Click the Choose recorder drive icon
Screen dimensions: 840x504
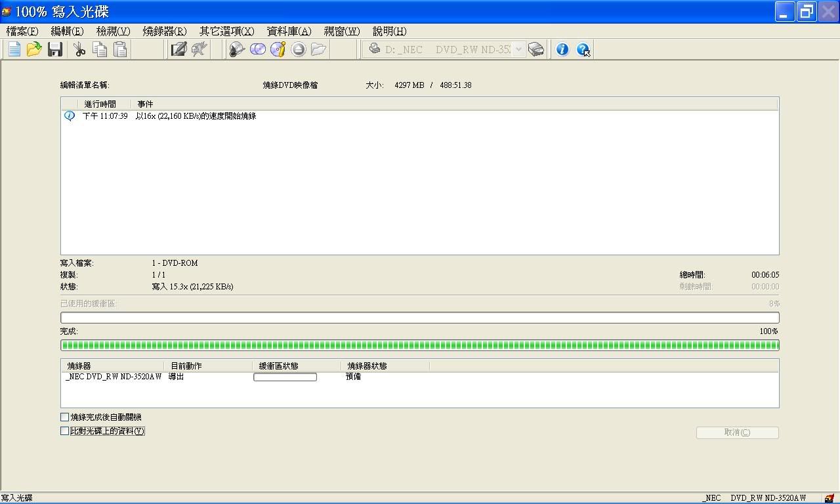[536, 49]
